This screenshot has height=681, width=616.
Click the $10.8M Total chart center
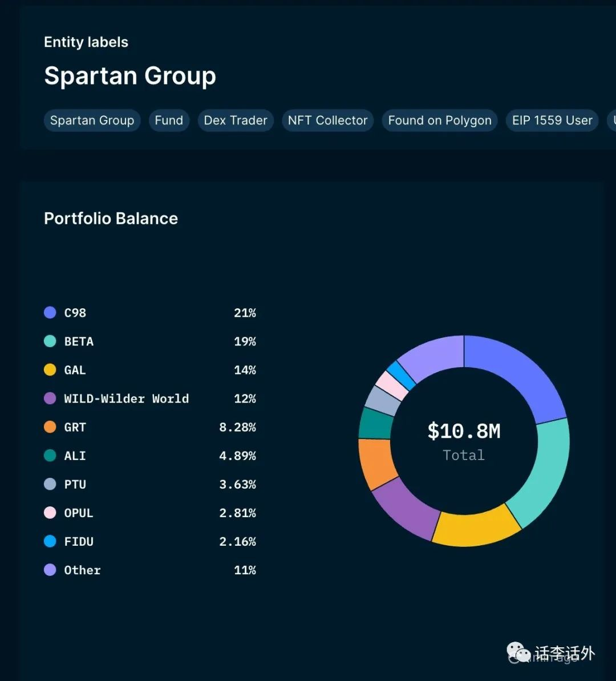464,441
